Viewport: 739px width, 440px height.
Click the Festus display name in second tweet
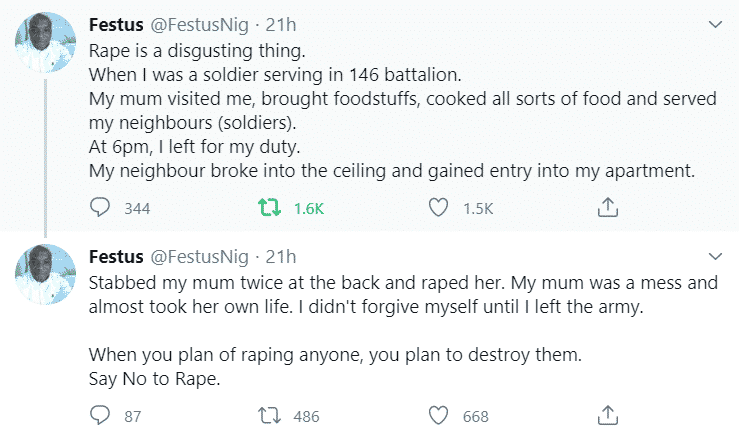pos(119,257)
